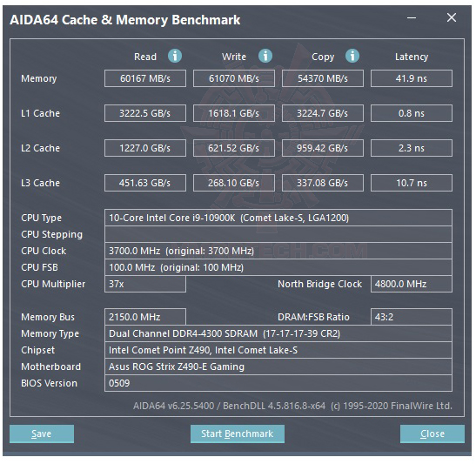Select Memory copy value 54370 MB/s
Image resolution: width=476 pixels, height=464 pixels.
pyautogui.click(x=322, y=78)
